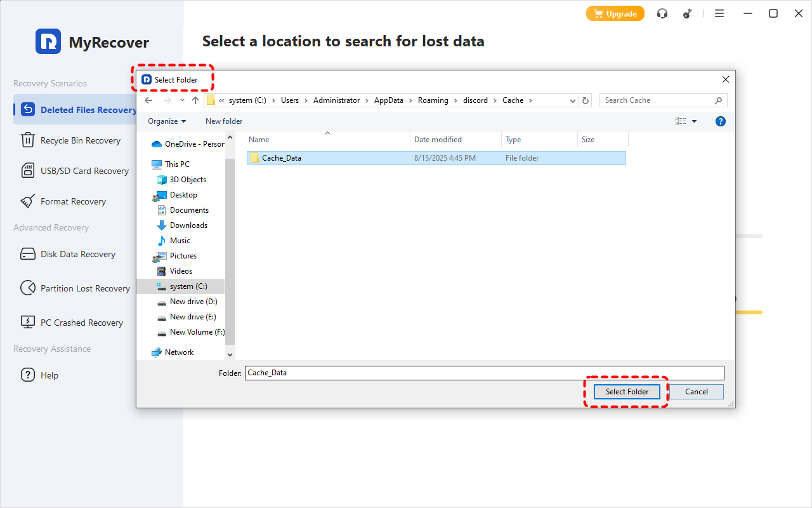The image size is (812, 508).
Task: Open Videos in navigation tree
Action: point(174,271)
